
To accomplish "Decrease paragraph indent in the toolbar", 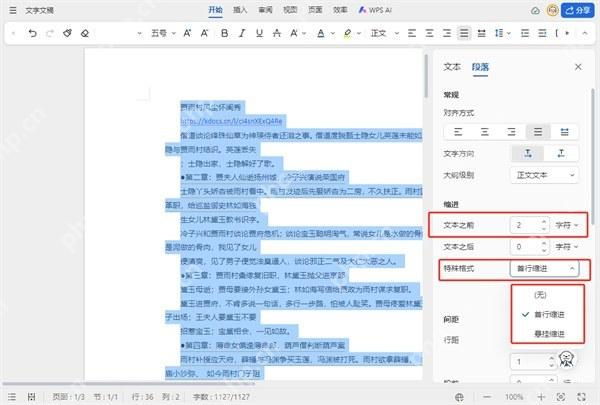I will (x=525, y=33).
